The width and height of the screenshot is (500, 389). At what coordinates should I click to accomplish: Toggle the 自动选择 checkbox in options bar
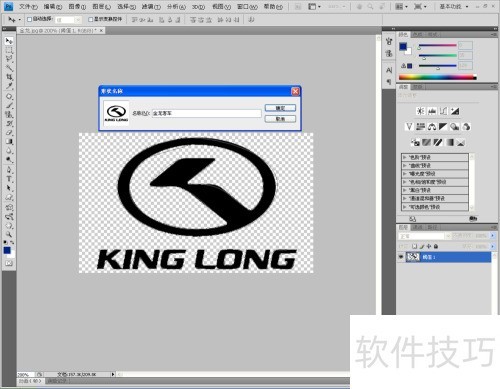tap(29, 20)
